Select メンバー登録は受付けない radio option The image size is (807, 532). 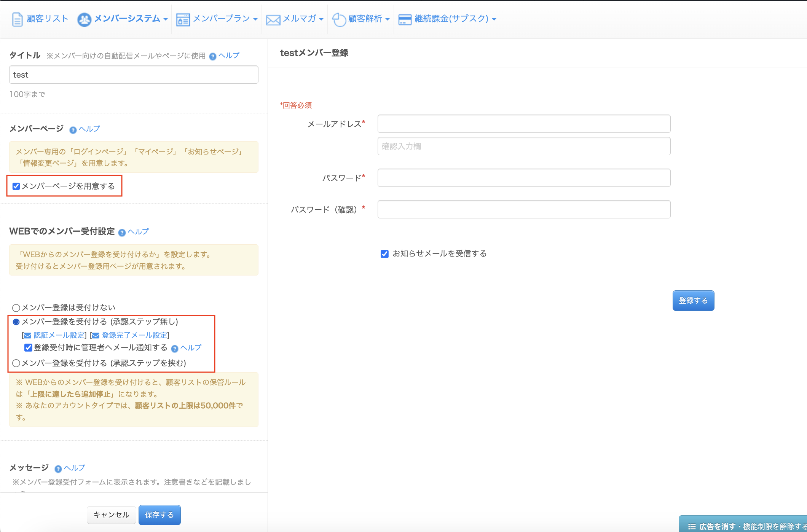[x=16, y=308]
